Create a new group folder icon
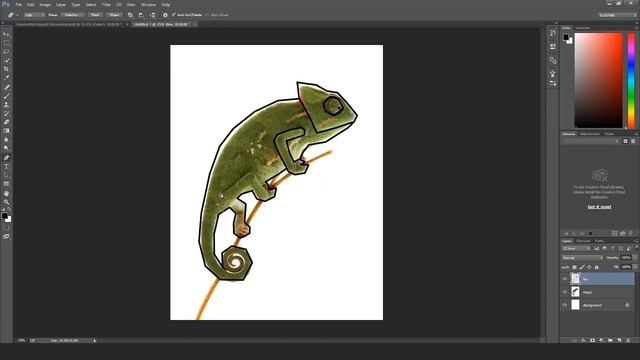 610,340
